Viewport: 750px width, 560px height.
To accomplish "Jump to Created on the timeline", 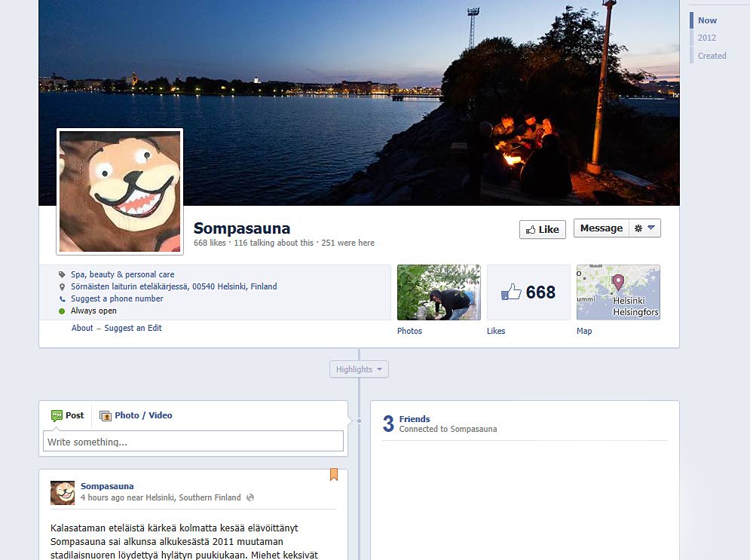I will [712, 56].
